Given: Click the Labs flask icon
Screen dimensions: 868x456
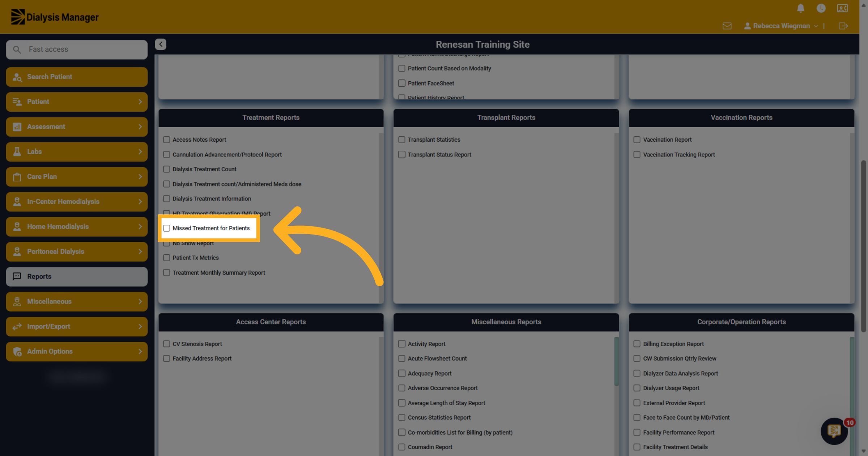Looking at the screenshot, I should click(x=17, y=152).
